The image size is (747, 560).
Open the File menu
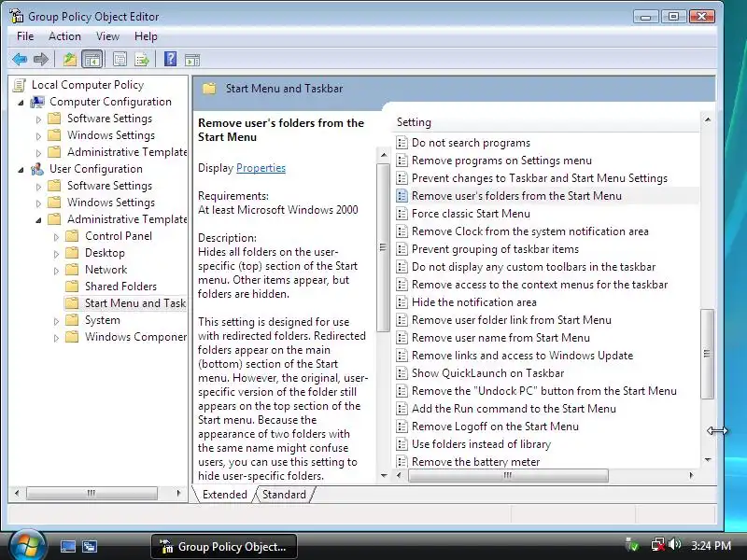(x=25, y=36)
